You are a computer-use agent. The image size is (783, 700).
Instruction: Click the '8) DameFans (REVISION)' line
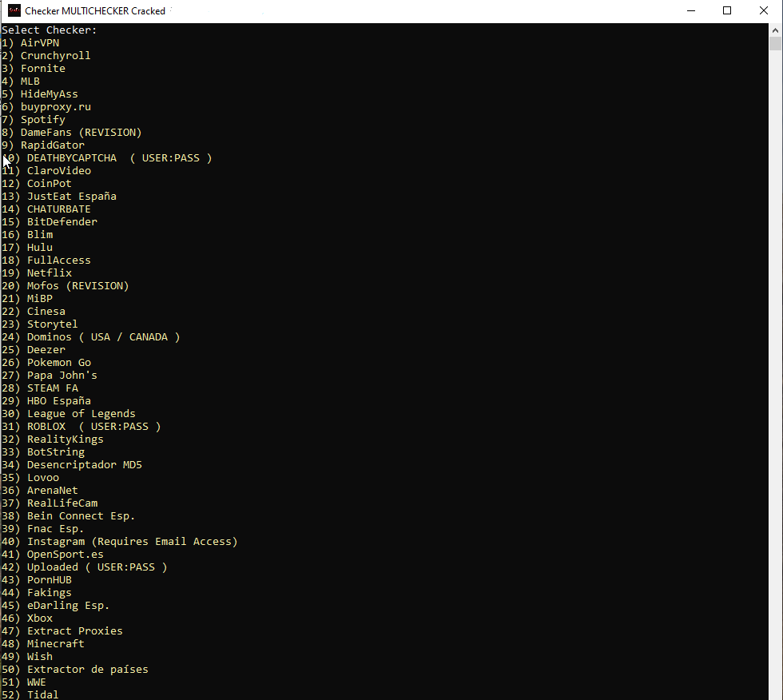click(x=72, y=133)
